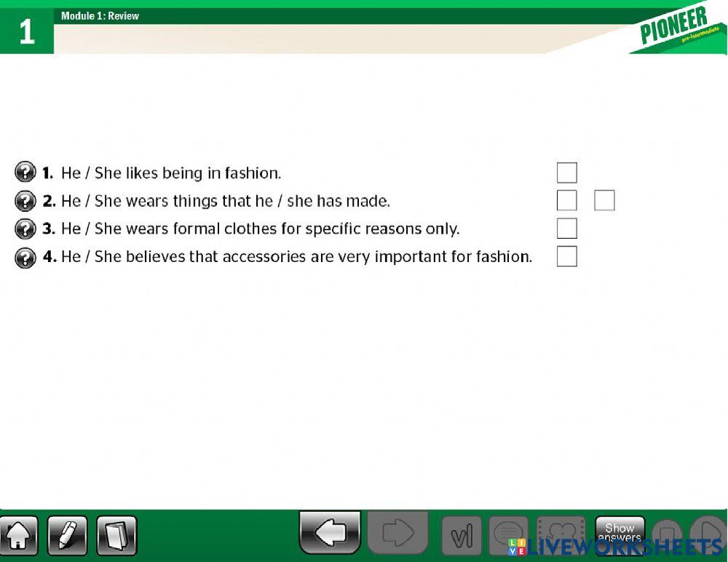Image resolution: width=728 pixels, height=562 pixels.
Task: Click the help icon beside question 4
Action: [26, 257]
